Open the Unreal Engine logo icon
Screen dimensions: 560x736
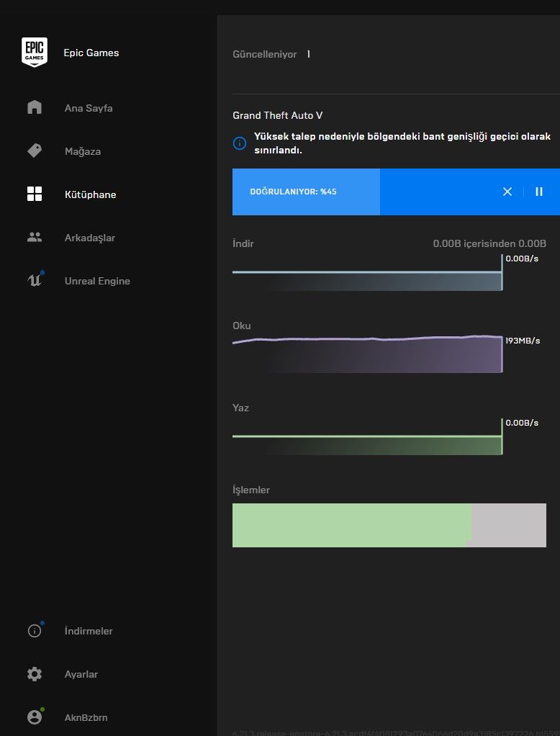click(x=35, y=279)
